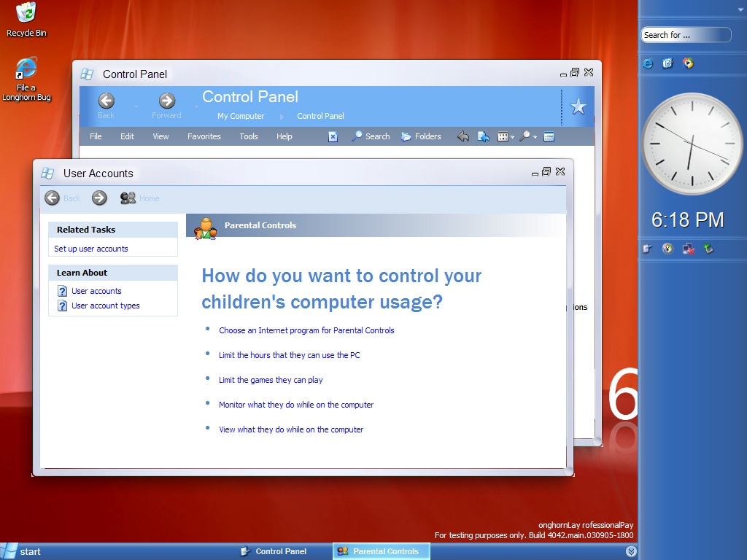This screenshot has height=560, width=747.
Task: Click the Back arrow in Control Panel window
Action: (x=107, y=101)
